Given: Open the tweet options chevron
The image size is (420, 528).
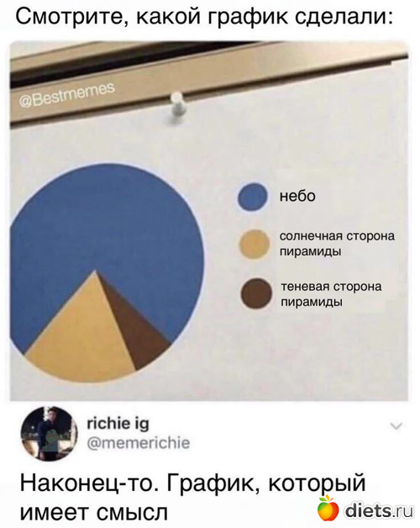Looking at the screenshot, I should pyautogui.click(x=396, y=426).
